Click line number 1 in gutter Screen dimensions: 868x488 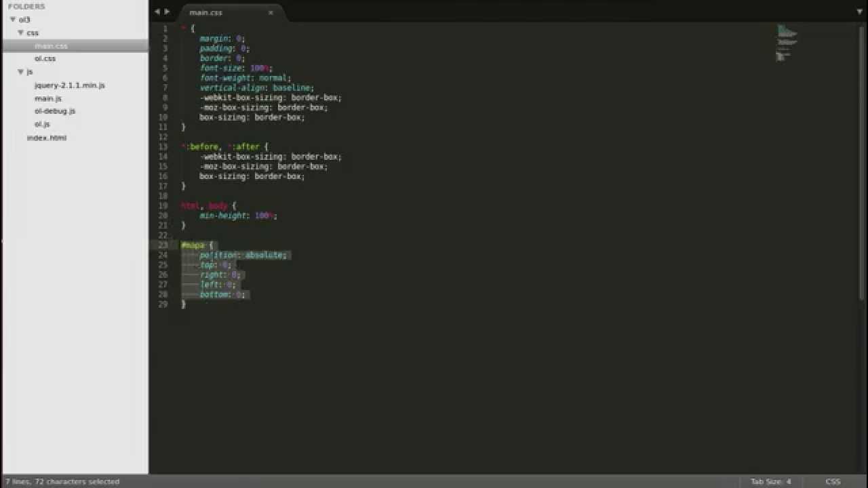click(x=165, y=28)
